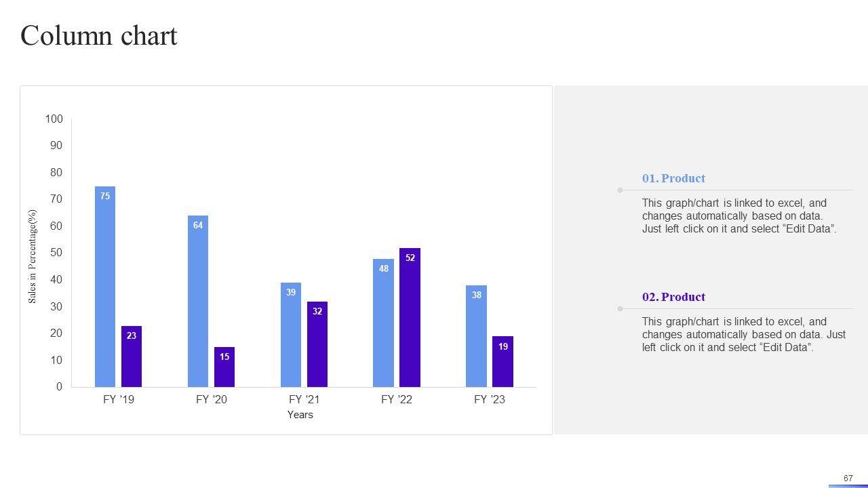This screenshot has width=868, height=488.
Task: Select the purple FY '23 bar labeled 19
Action: [x=502, y=361]
